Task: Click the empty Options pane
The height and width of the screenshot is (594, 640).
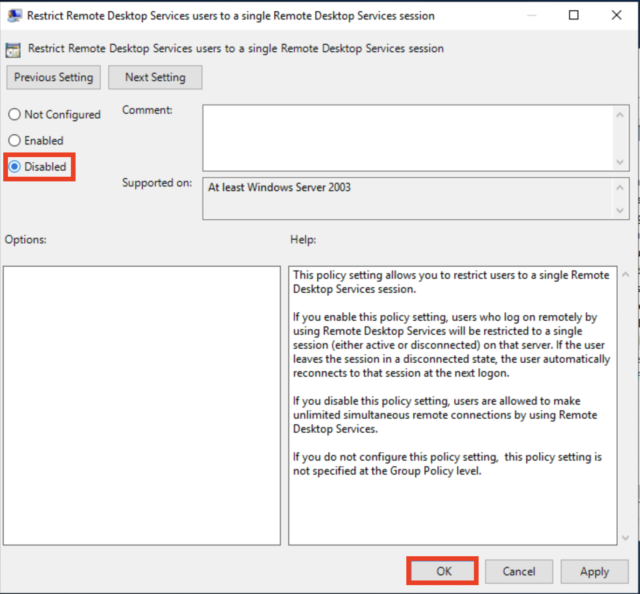Action: (142, 405)
